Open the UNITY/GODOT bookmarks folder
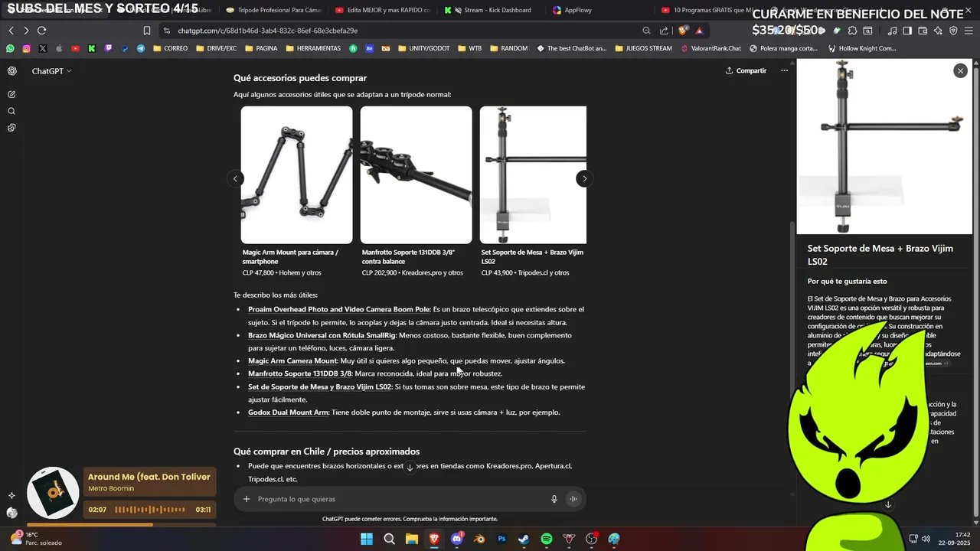The height and width of the screenshot is (551, 980). click(423, 48)
